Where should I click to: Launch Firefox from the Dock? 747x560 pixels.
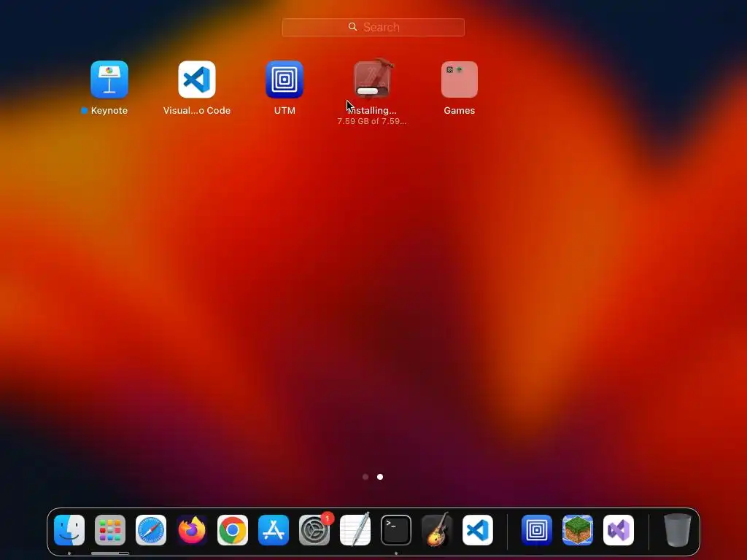[x=192, y=530]
